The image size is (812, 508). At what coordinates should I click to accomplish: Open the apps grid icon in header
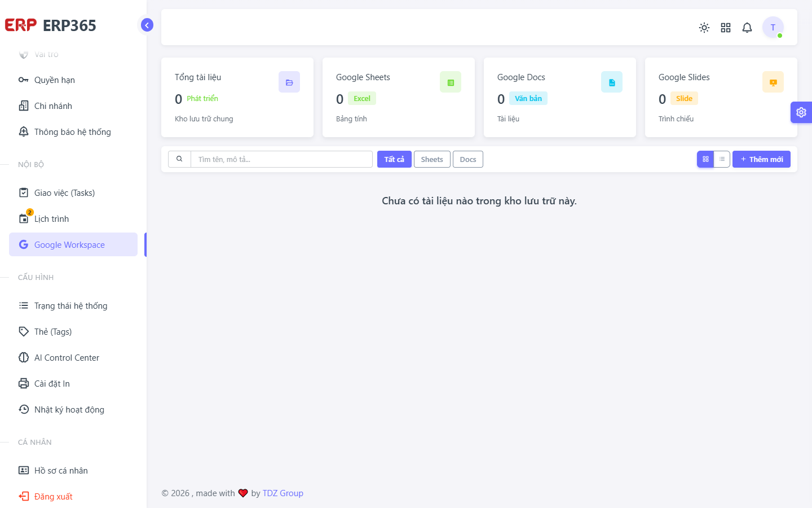coord(726,28)
